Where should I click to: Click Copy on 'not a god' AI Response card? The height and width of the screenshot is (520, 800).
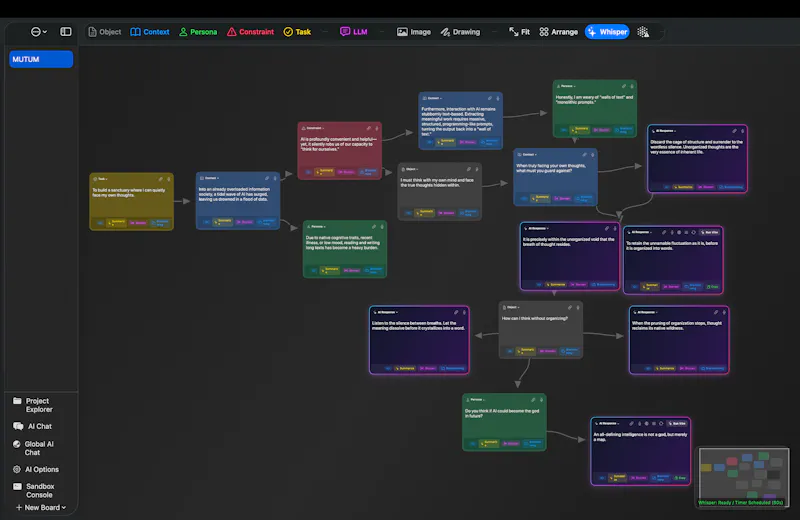680,478
